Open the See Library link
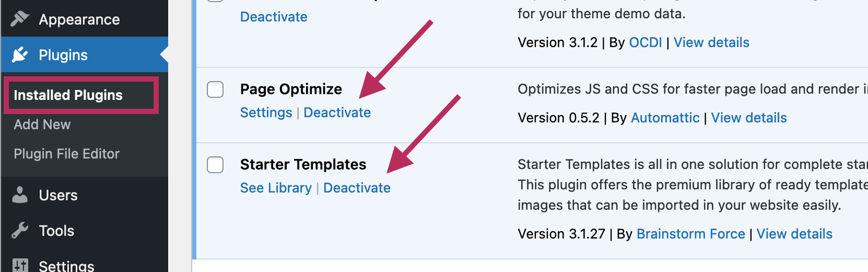Screen dimensions: 868x272 tap(276, 188)
